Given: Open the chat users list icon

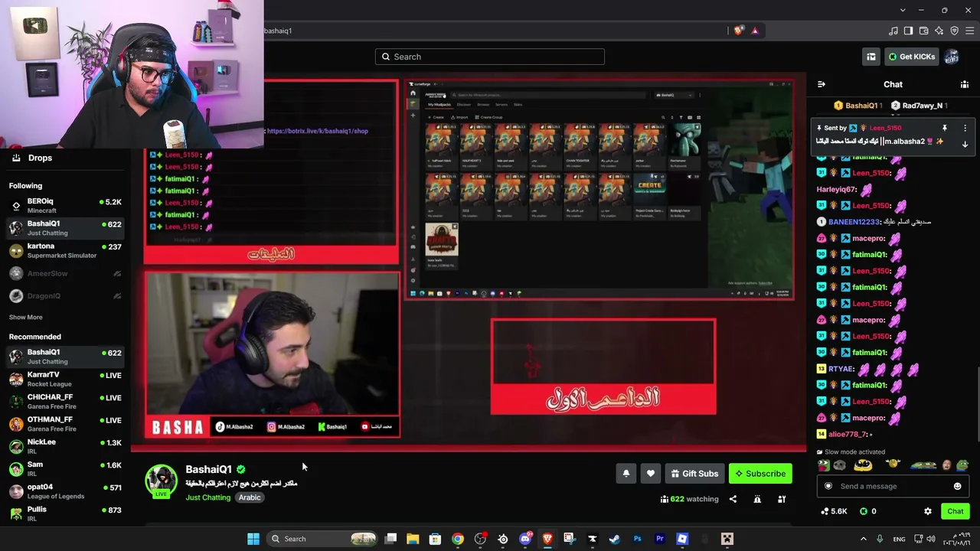Looking at the screenshot, I should click(x=965, y=84).
